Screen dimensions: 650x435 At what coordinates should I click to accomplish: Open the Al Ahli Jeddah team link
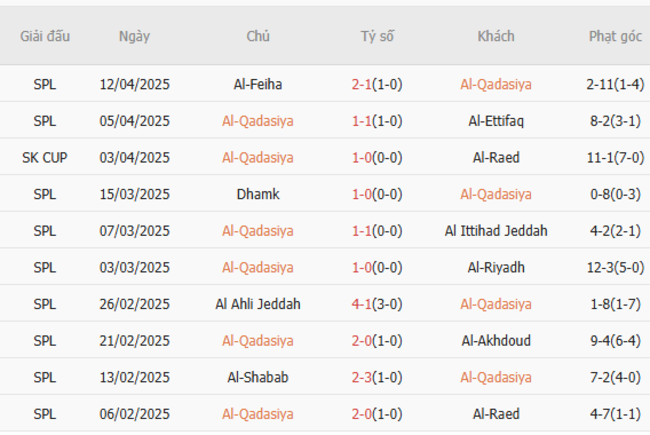[257, 304]
